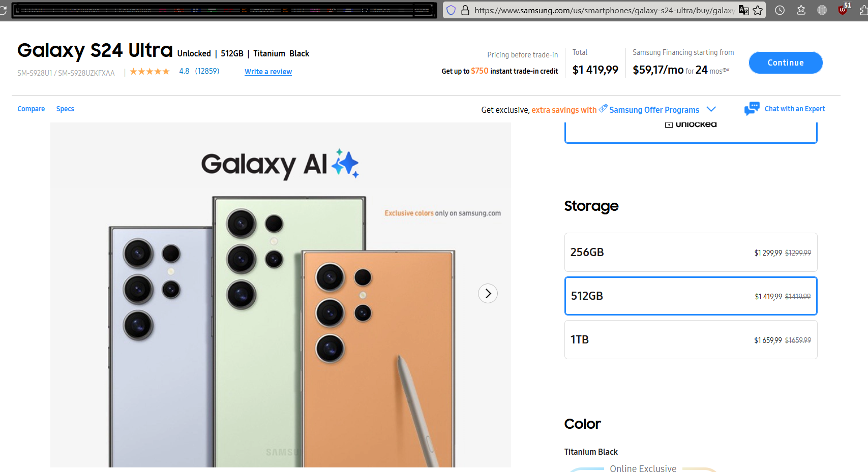Reload the page with the refresh icon
This screenshot has width=868, height=472.
pyautogui.click(x=3, y=10)
